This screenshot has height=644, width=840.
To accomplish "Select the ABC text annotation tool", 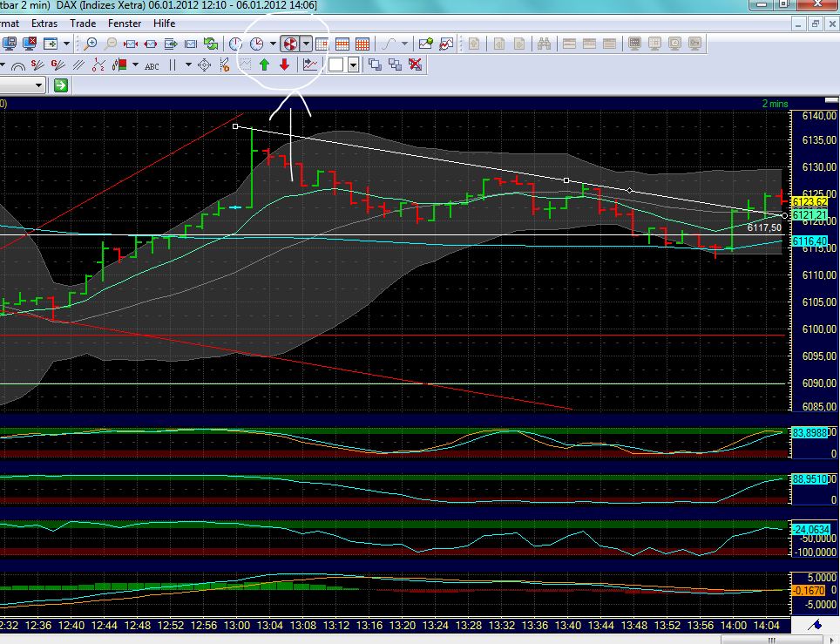I will click(x=152, y=64).
